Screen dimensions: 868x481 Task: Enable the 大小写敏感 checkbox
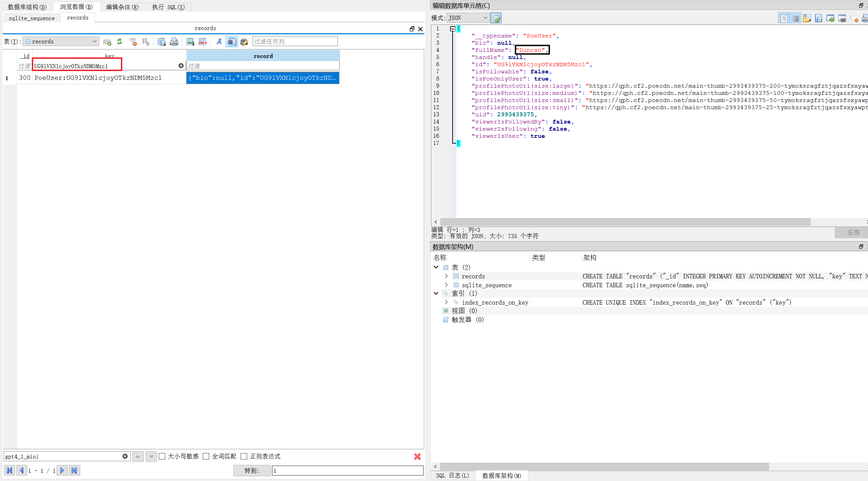[x=162, y=456]
